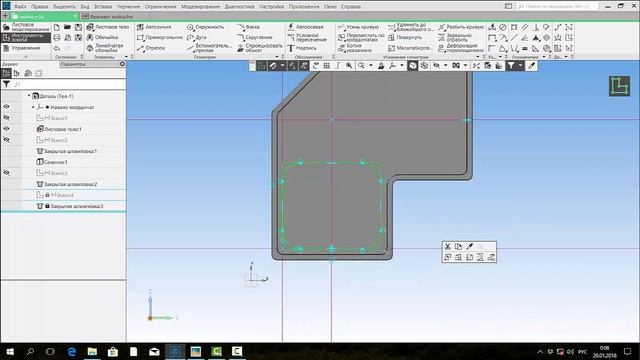Viewport: 640px width, 360px height.
Task: Select the Условное пересечение tool
Action: pyautogui.click(x=307, y=38)
